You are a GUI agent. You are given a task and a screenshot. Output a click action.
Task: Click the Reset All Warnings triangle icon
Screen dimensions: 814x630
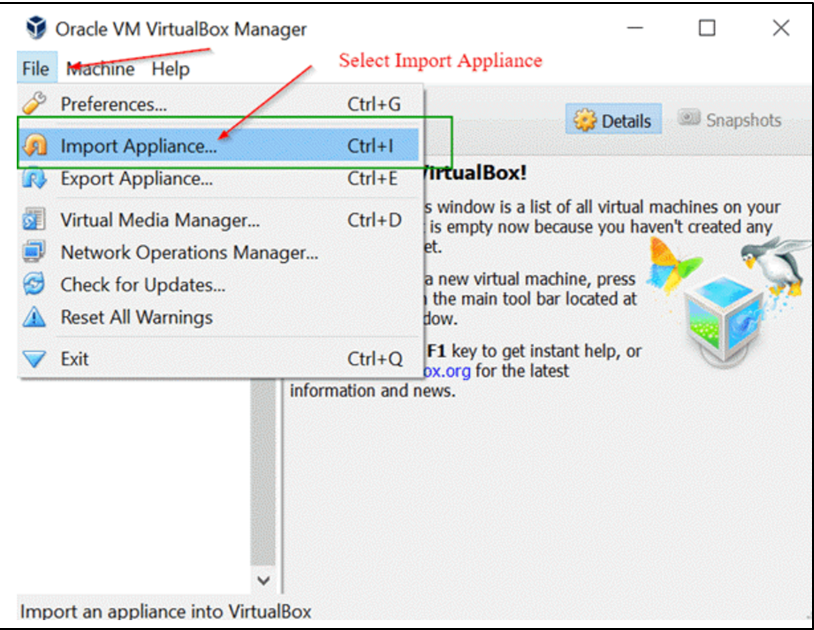coord(35,317)
